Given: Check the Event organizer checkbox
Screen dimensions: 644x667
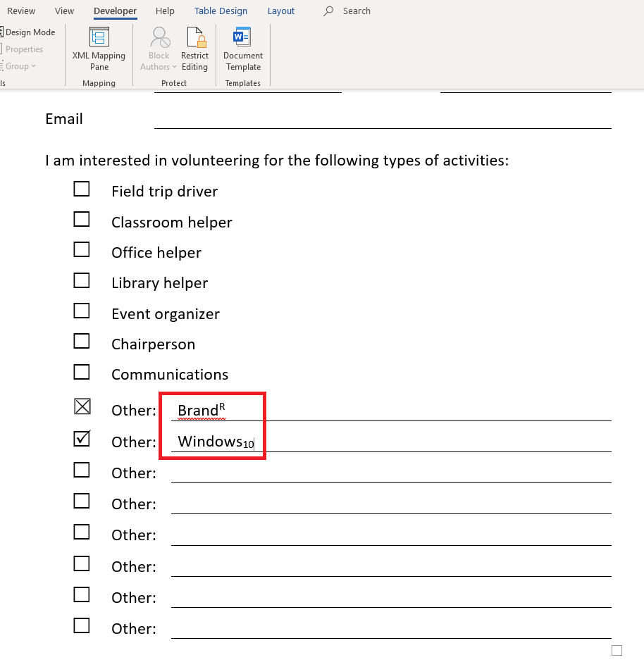Looking at the screenshot, I should [x=81, y=311].
